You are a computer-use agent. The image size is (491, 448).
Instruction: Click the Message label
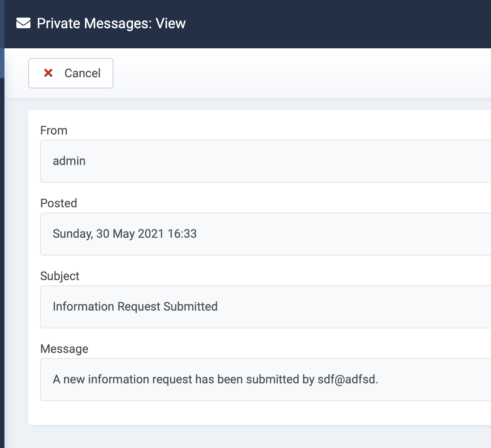64,349
